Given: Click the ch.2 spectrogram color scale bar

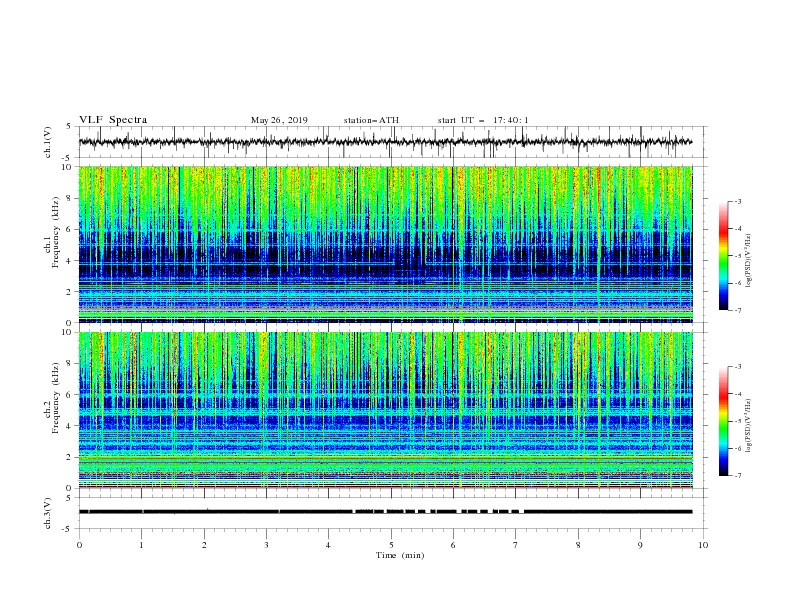Looking at the screenshot, I should coord(723,421).
